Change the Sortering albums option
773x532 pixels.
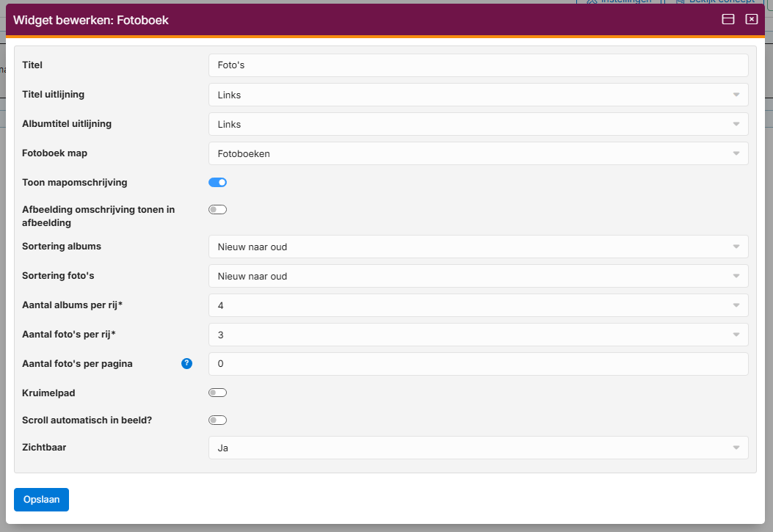coord(478,247)
